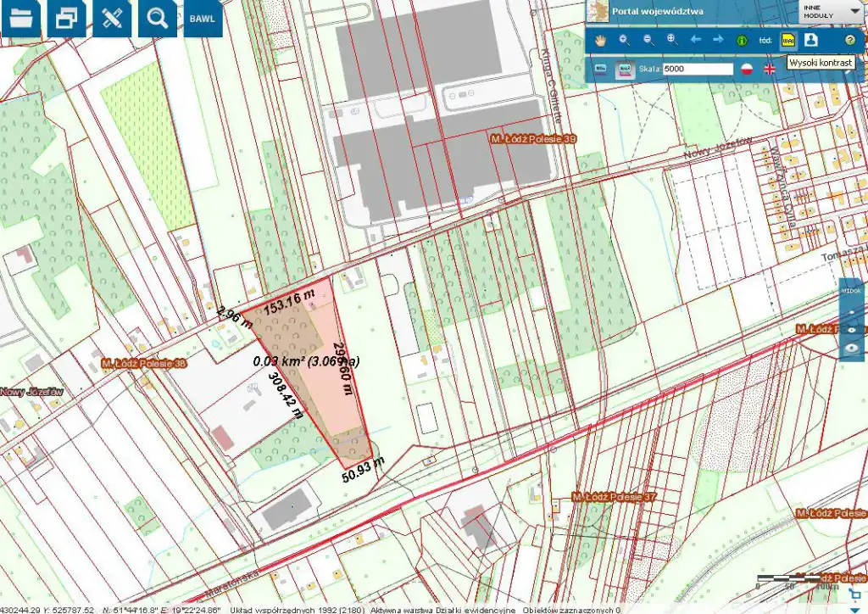Open the magnifier search button

157,18
